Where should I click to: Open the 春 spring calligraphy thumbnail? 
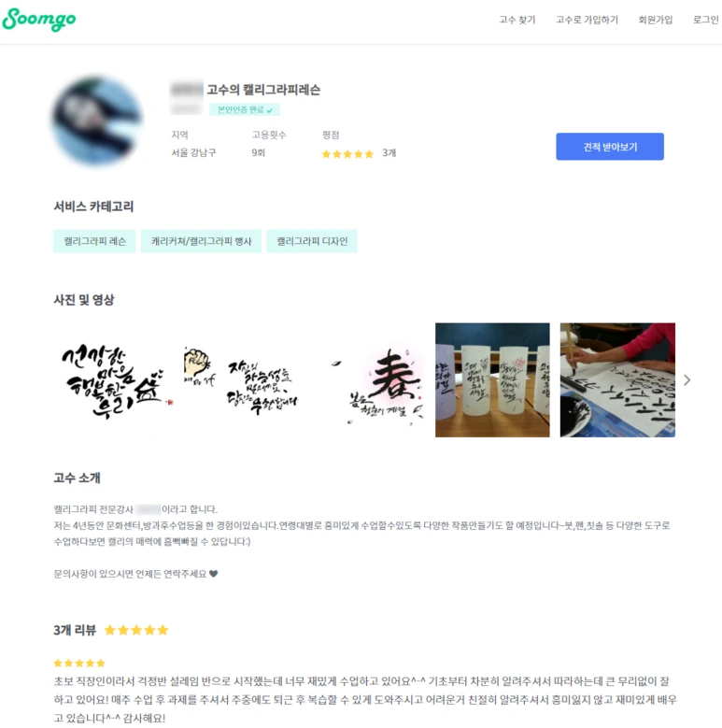(366, 379)
